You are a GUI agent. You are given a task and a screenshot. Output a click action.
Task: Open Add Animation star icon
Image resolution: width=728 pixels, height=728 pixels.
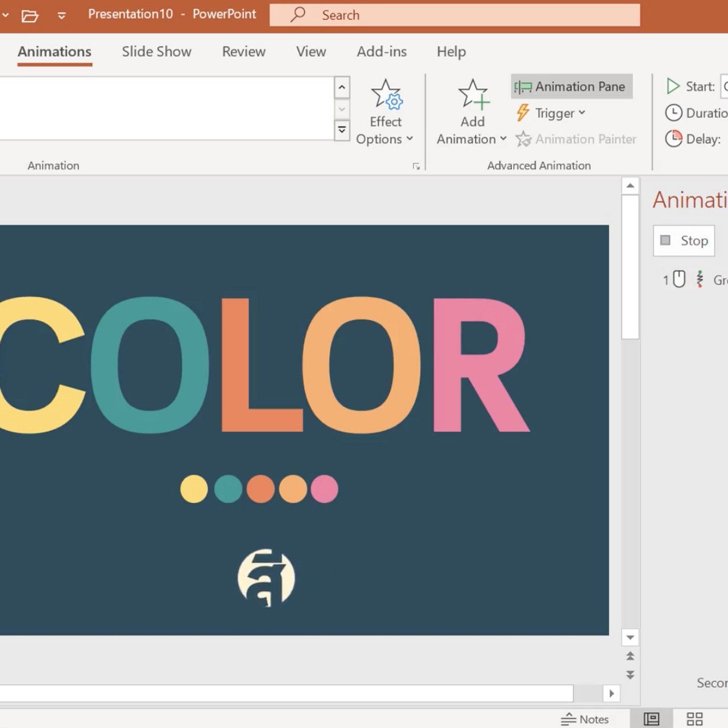point(473,94)
